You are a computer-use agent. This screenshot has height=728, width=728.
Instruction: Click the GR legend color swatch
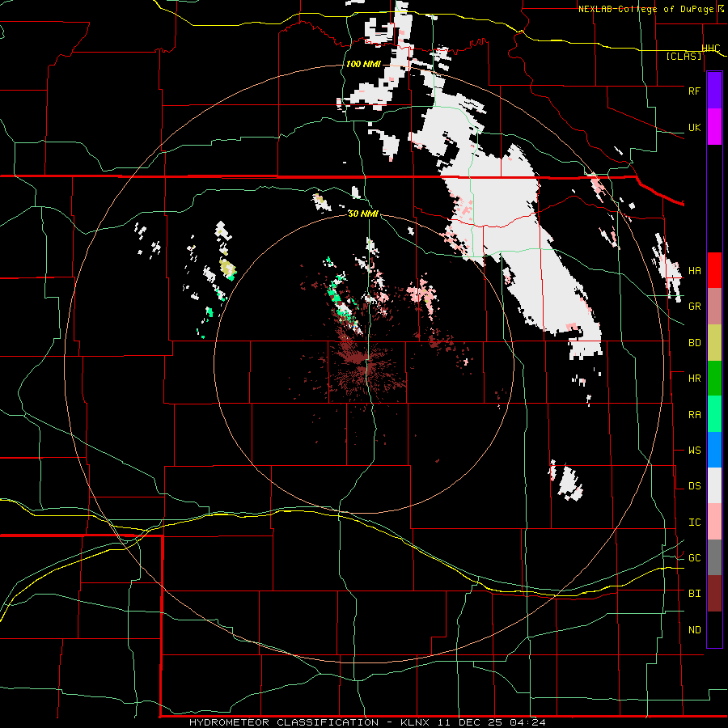pos(714,307)
